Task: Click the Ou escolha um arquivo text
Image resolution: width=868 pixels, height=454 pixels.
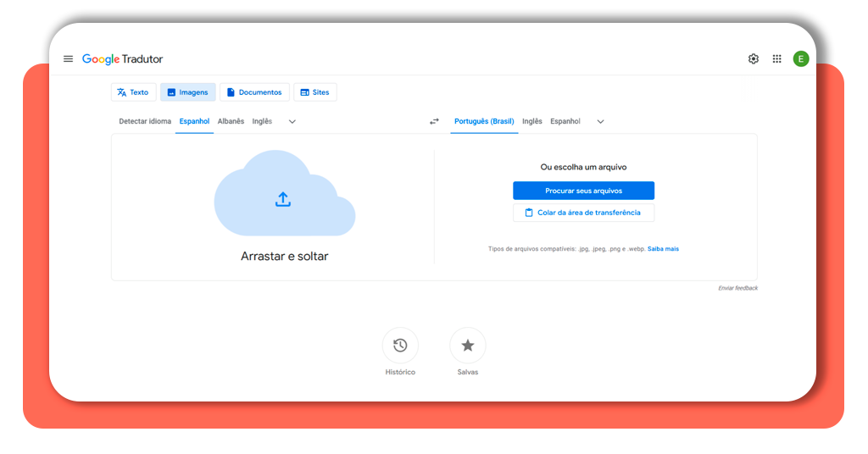Action: 583,167
